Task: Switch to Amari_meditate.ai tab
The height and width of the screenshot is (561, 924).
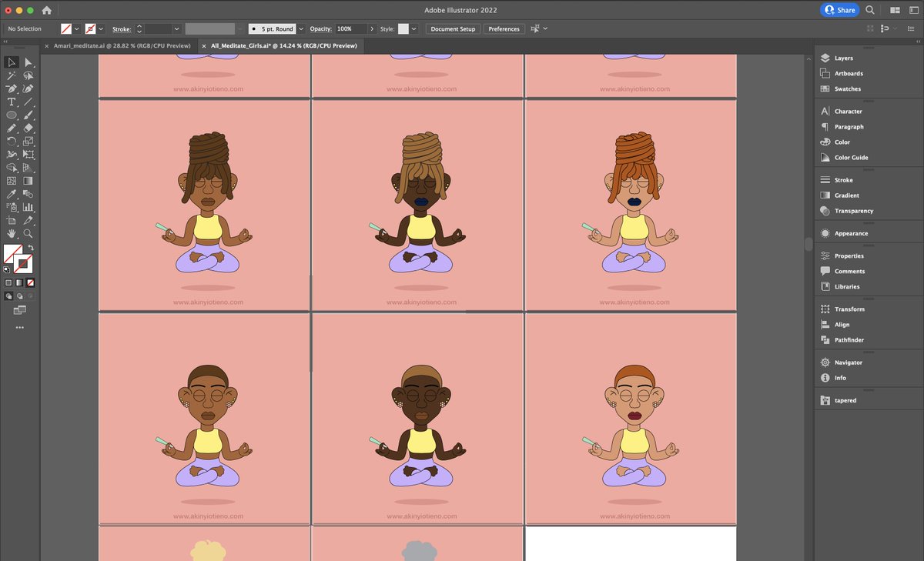Action: coord(123,46)
